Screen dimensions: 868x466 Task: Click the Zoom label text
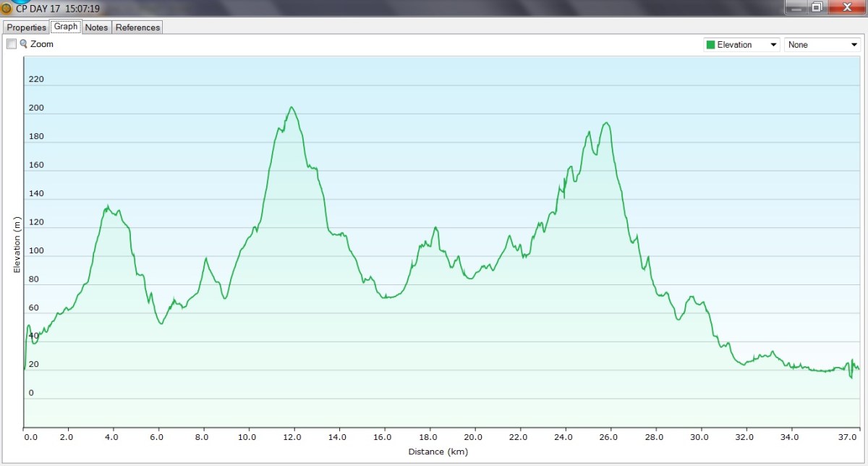point(42,44)
